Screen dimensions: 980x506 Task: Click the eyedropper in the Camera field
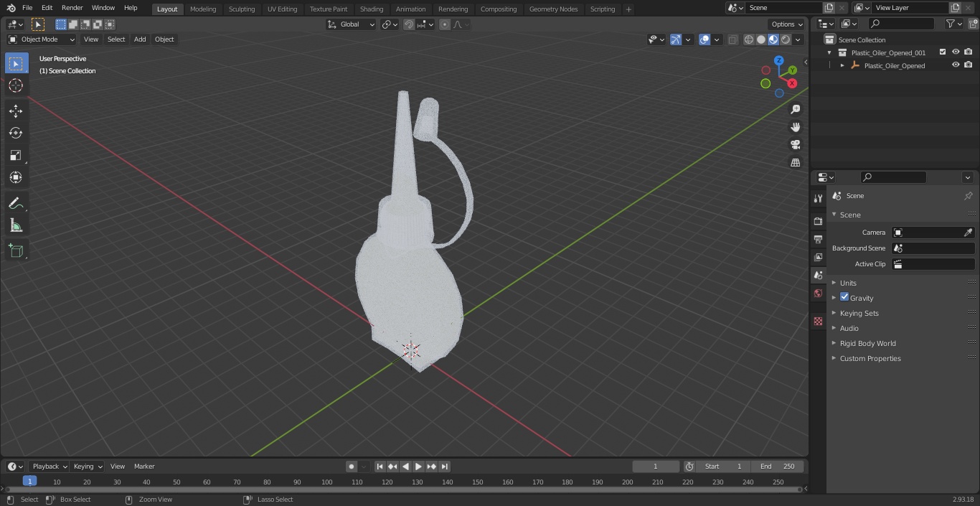pyautogui.click(x=968, y=233)
